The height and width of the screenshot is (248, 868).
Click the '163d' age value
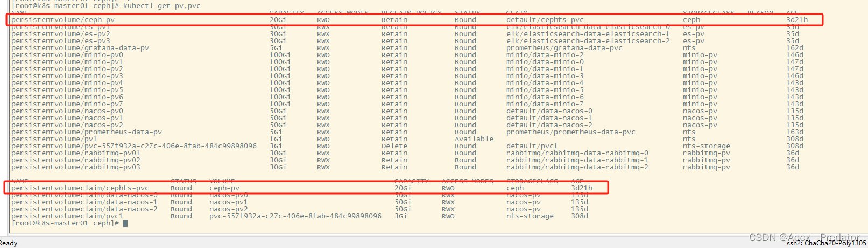pyautogui.click(x=795, y=132)
